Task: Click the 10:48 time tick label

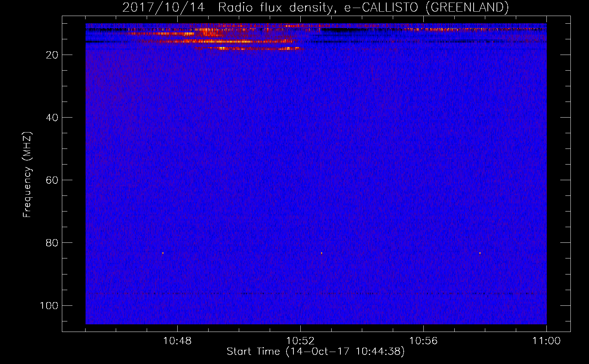Action: (x=177, y=341)
